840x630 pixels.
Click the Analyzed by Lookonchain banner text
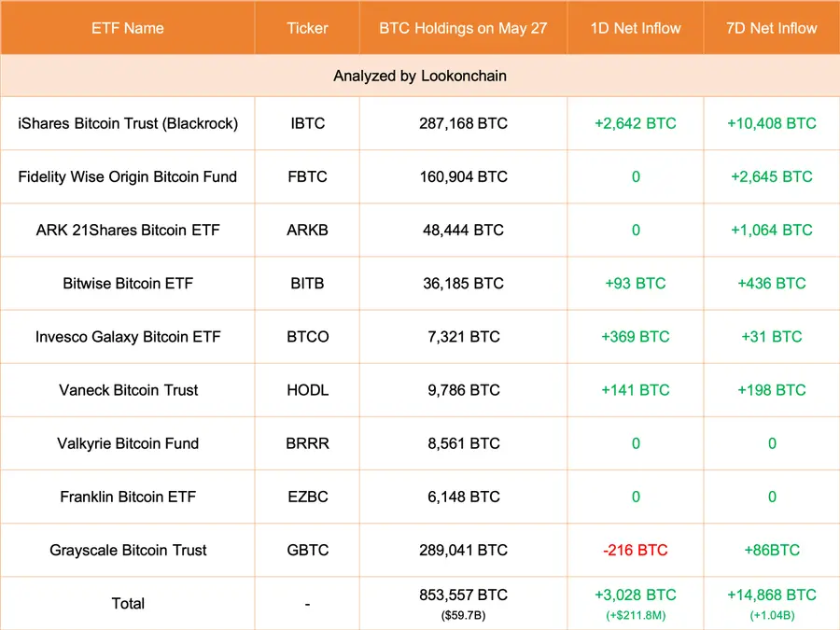click(x=420, y=76)
